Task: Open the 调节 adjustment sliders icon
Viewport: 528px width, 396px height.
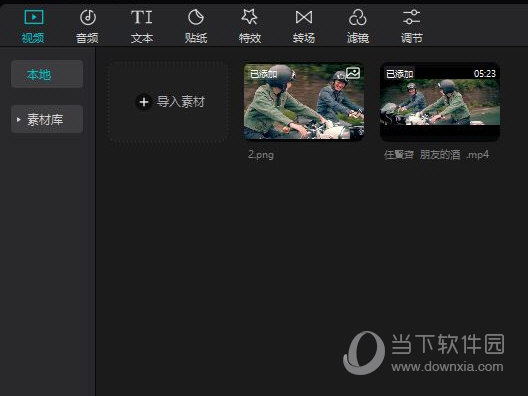Action: point(411,17)
